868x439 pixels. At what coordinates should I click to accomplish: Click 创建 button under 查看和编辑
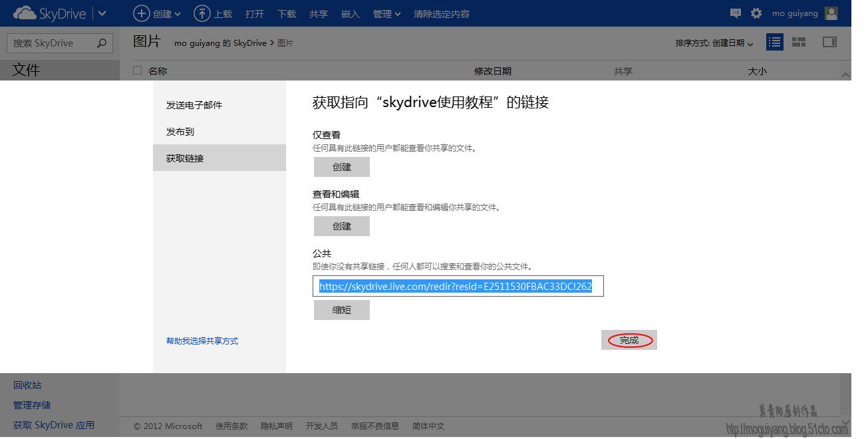342,226
